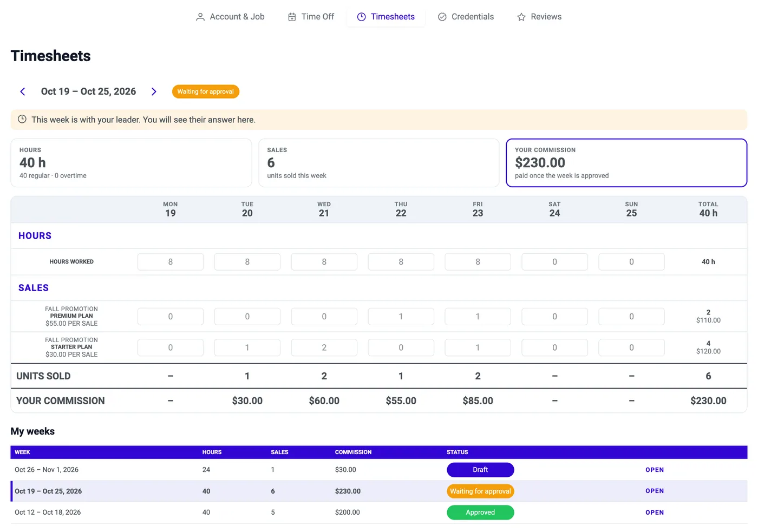
Task: Open the Credentials tab
Action: pyautogui.click(x=466, y=17)
